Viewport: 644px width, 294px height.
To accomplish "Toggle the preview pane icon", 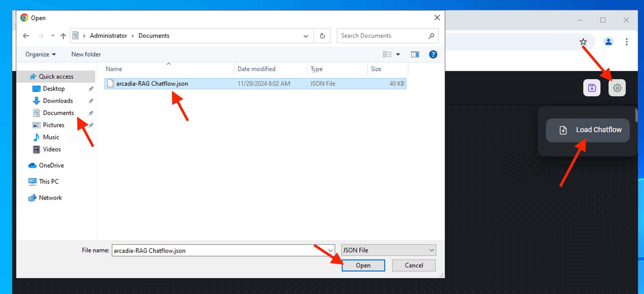I will [415, 54].
